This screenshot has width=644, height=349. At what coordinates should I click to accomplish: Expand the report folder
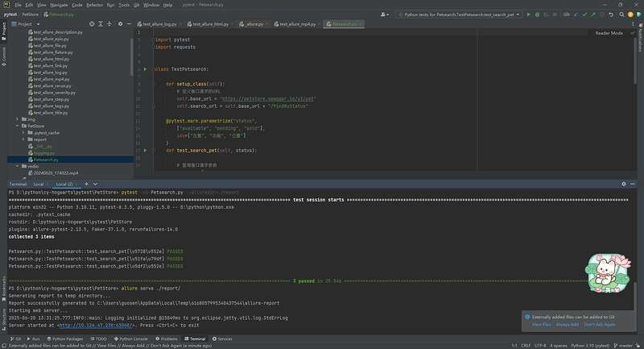point(23,139)
